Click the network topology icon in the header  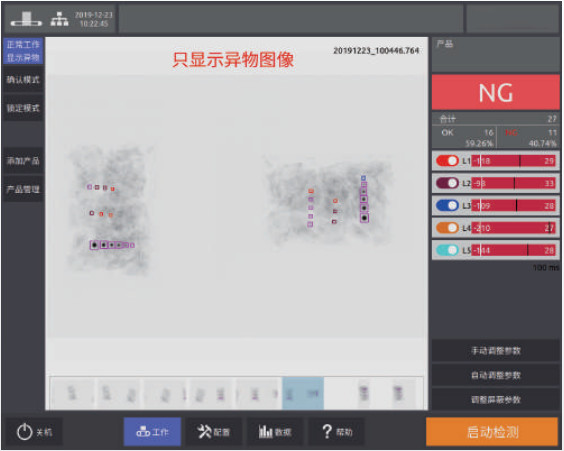click(x=59, y=19)
